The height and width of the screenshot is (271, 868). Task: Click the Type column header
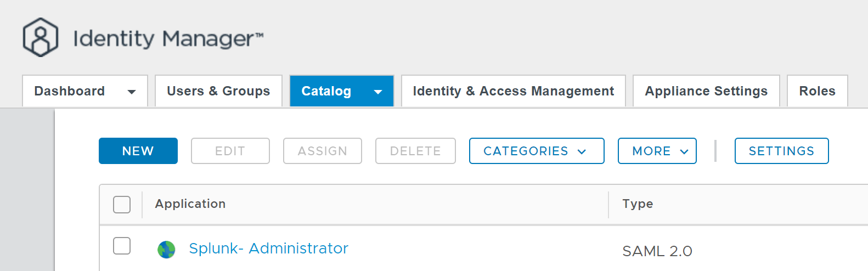click(638, 204)
